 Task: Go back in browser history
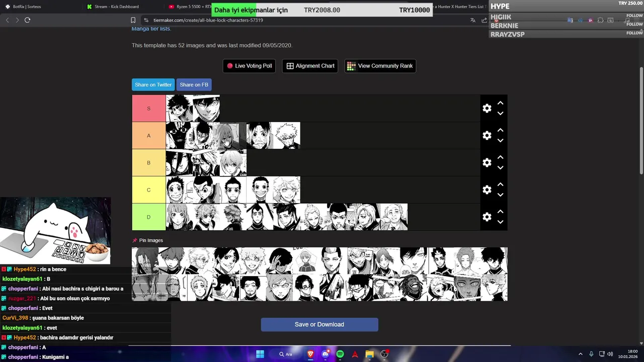(x=7, y=20)
